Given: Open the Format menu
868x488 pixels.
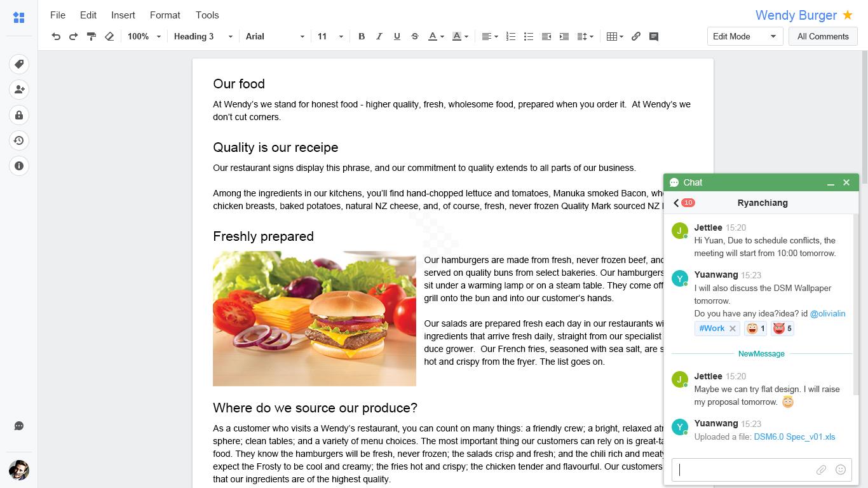Looking at the screenshot, I should coord(165,15).
